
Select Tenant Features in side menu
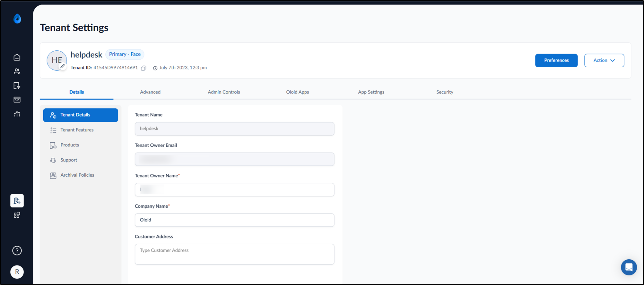[x=81, y=130]
